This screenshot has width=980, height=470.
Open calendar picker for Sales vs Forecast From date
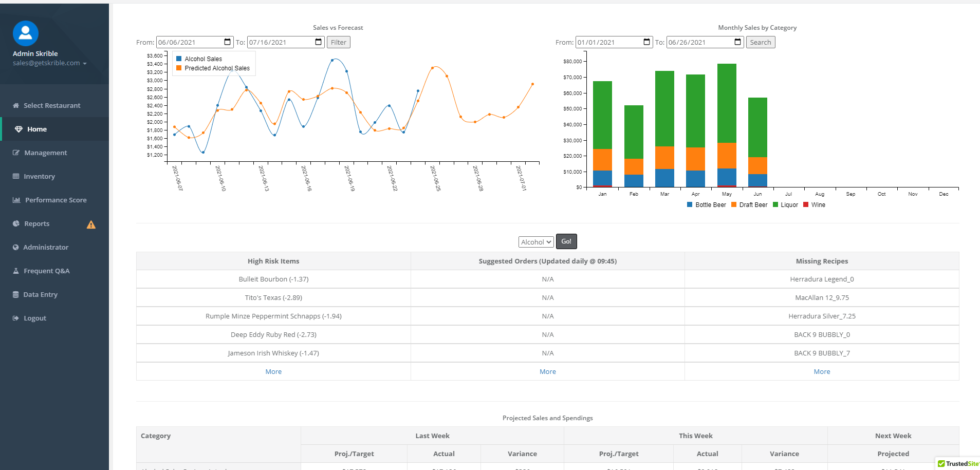click(x=228, y=42)
